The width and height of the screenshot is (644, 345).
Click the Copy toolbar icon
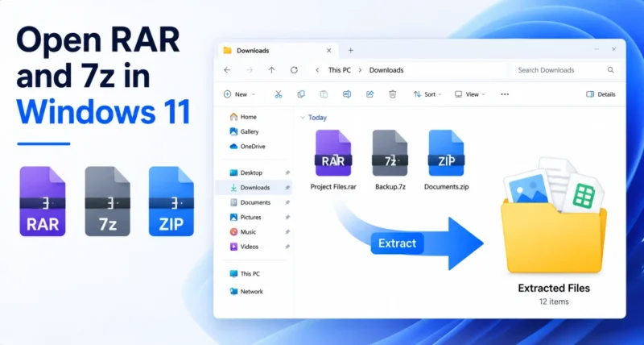(301, 94)
